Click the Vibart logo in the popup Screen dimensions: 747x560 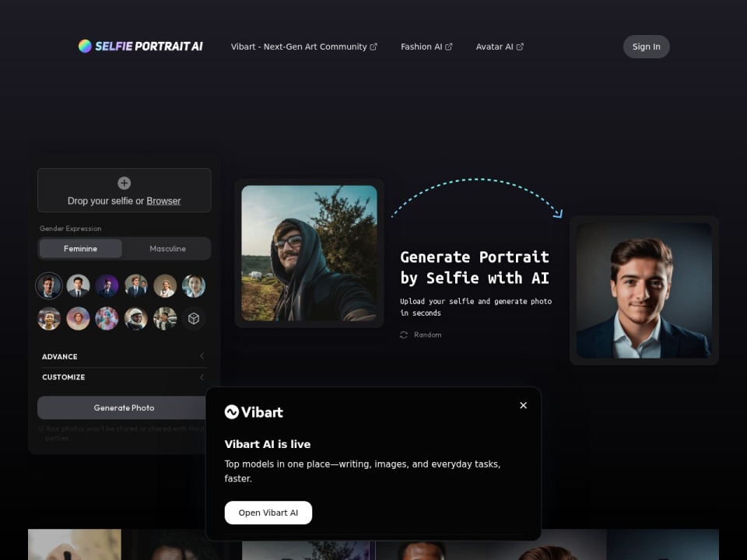pyautogui.click(x=254, y=412)
